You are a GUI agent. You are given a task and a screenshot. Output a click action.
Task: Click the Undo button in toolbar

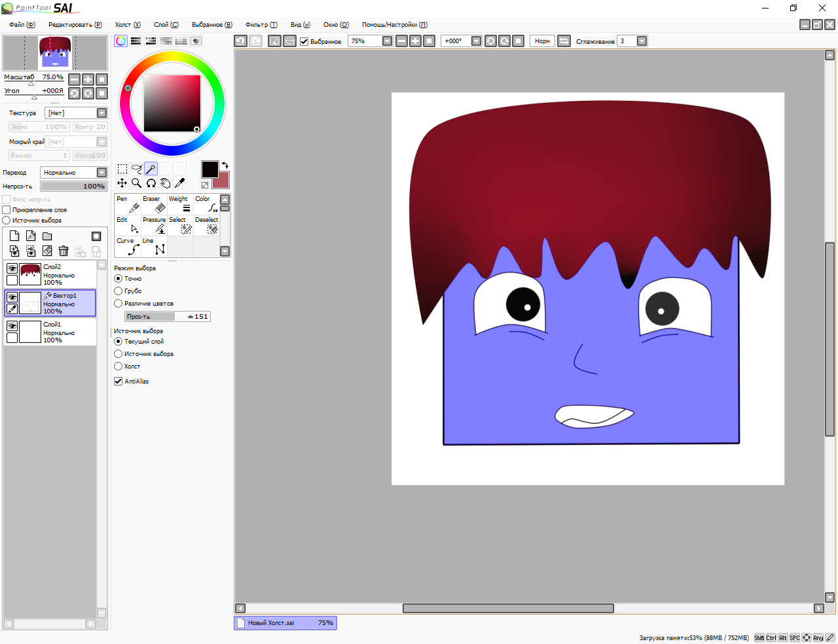click(x=240, y=41)
